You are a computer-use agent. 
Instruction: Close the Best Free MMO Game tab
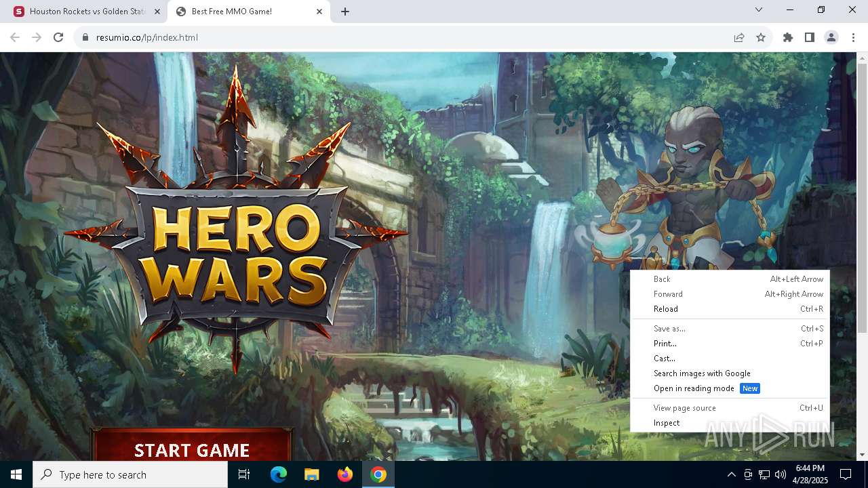(x=319, y=12)
